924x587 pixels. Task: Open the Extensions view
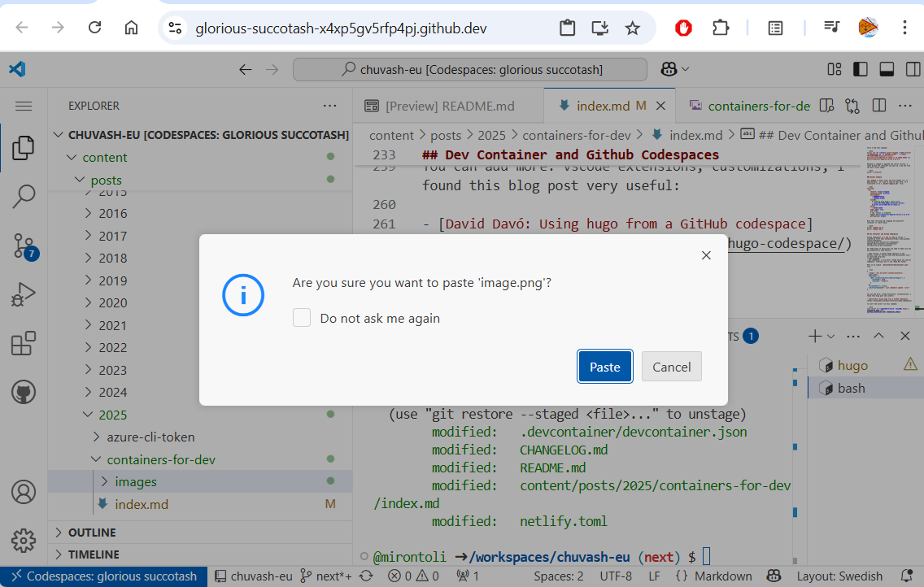pos(24,343)
